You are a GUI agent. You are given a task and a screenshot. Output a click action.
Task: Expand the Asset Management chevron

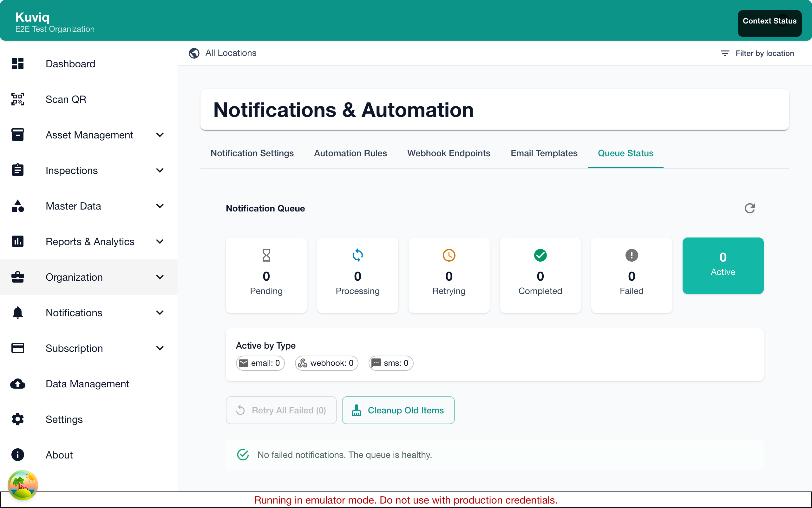pos(160,135)
